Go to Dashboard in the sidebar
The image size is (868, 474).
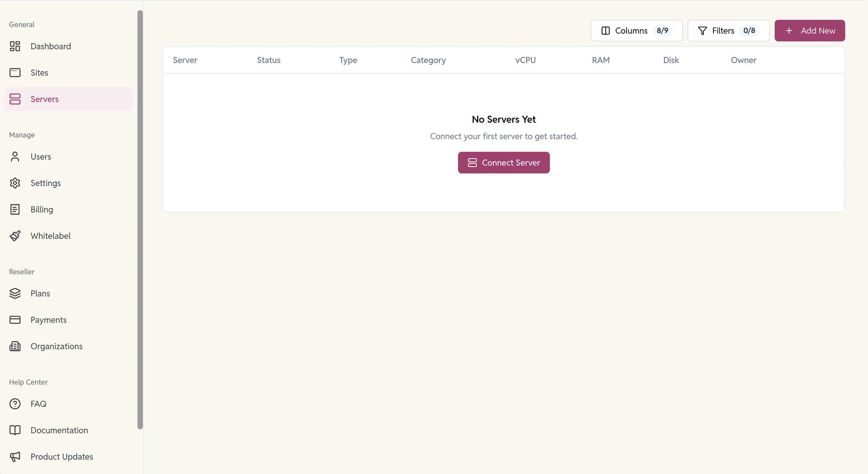click(x=68, y=46)
